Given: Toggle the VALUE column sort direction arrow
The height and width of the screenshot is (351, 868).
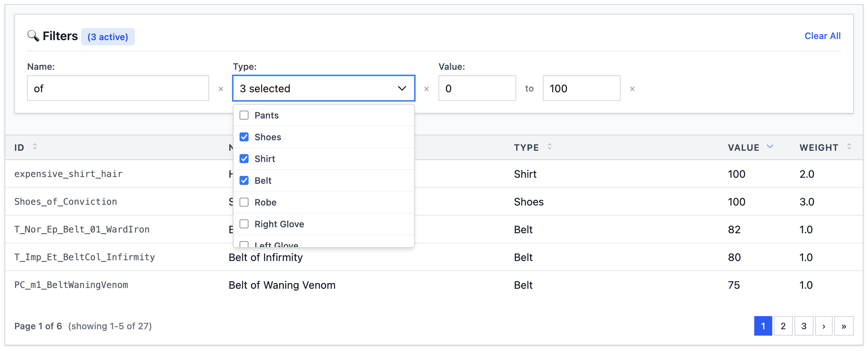Looking at the screenshot, I should coord(770,146).
